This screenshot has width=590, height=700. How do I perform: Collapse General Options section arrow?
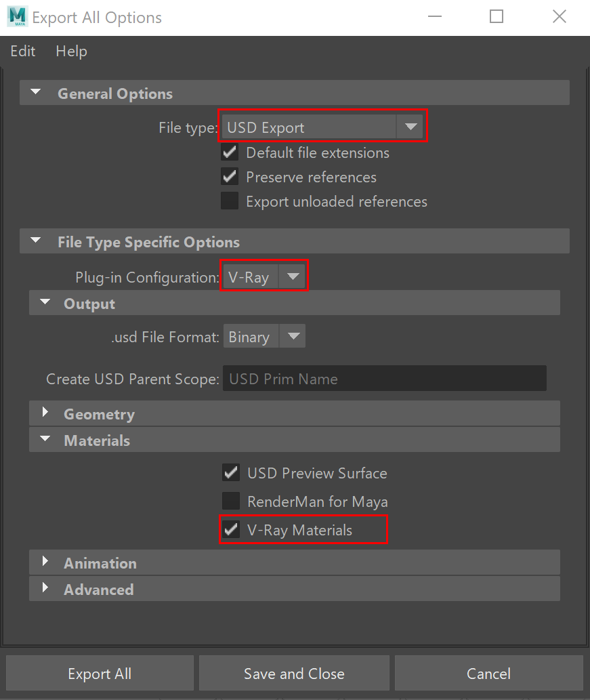tap(36, 92)
